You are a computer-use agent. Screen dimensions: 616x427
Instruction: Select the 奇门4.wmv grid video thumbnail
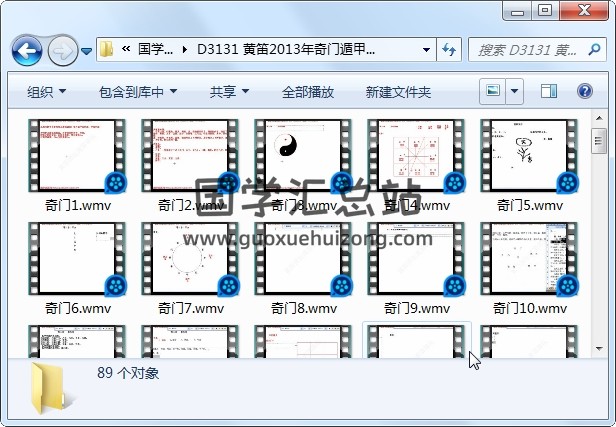click(416, 156)
